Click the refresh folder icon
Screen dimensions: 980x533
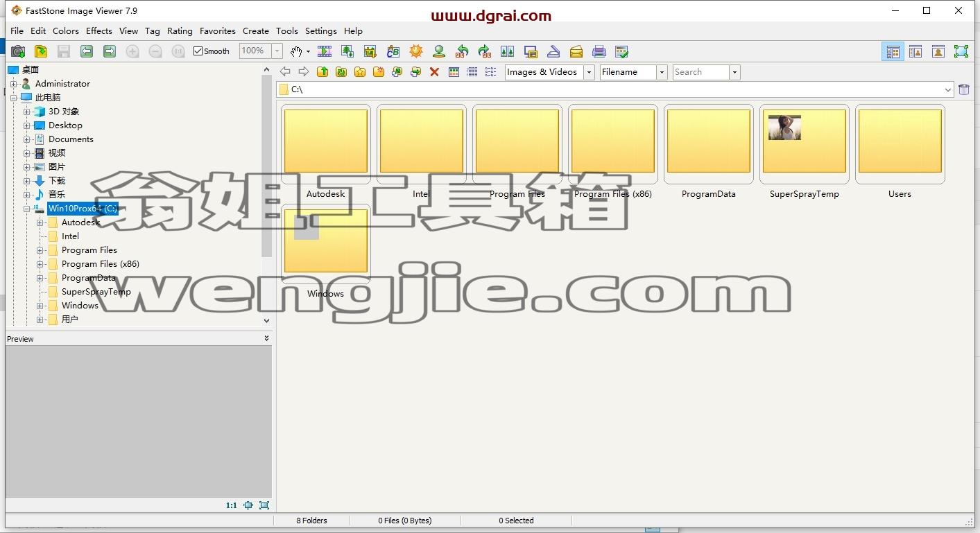(341, 72)
